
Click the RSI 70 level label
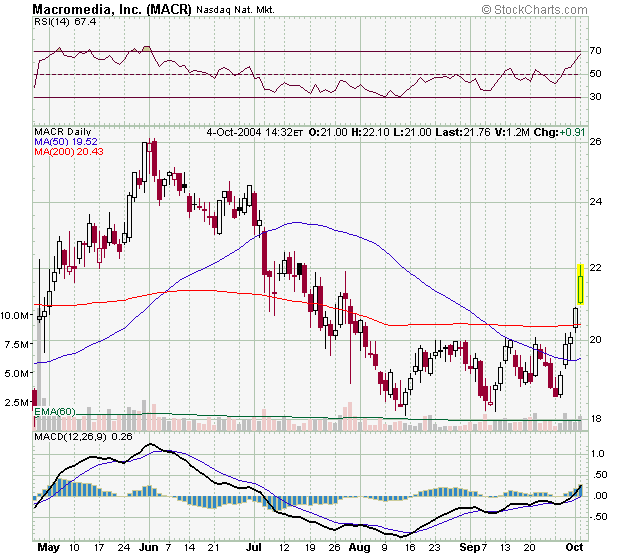(595, 51)
